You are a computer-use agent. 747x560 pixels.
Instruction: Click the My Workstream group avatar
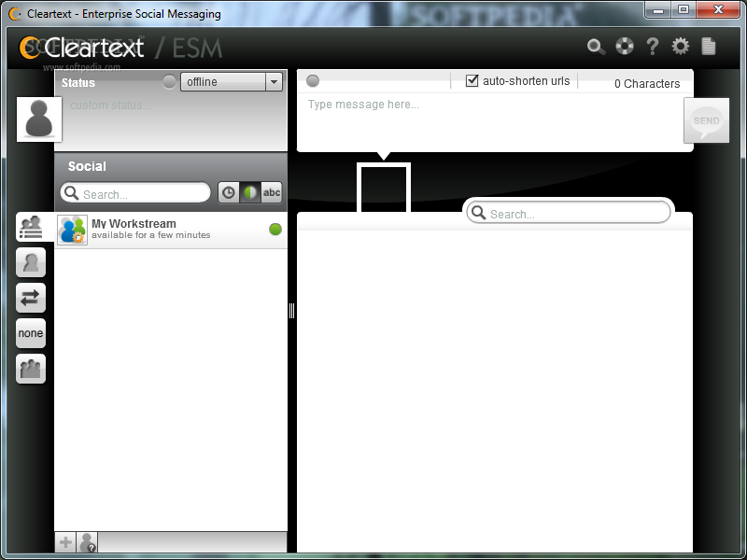click(x=73, y=230)
